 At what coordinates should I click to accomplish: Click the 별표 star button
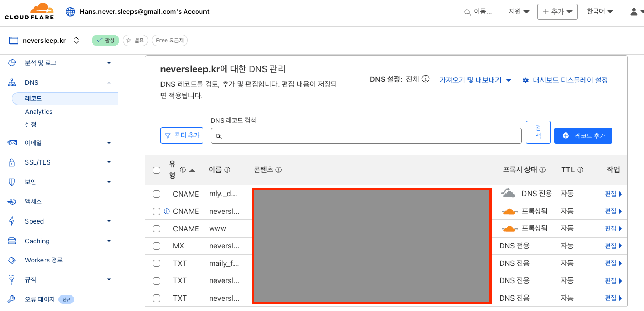[135, 40]
